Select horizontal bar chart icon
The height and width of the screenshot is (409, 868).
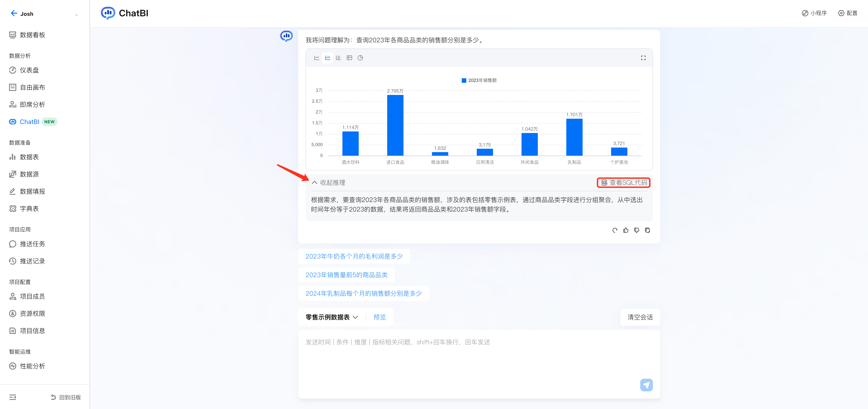pos(338,58)
